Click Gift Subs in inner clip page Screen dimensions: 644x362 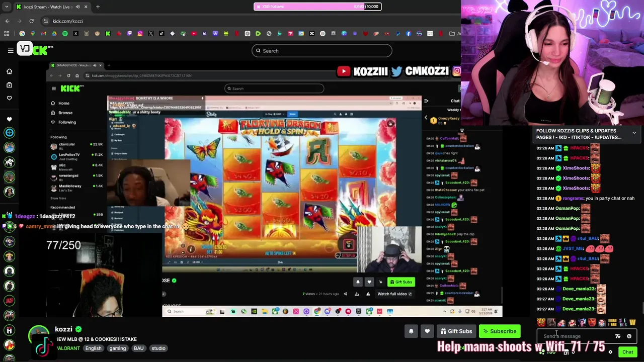(x=401, y=282)
